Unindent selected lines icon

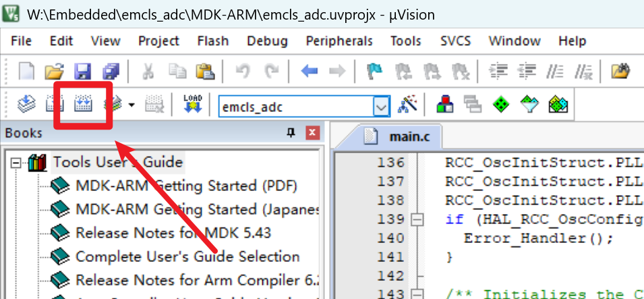[x=527, y=71]
